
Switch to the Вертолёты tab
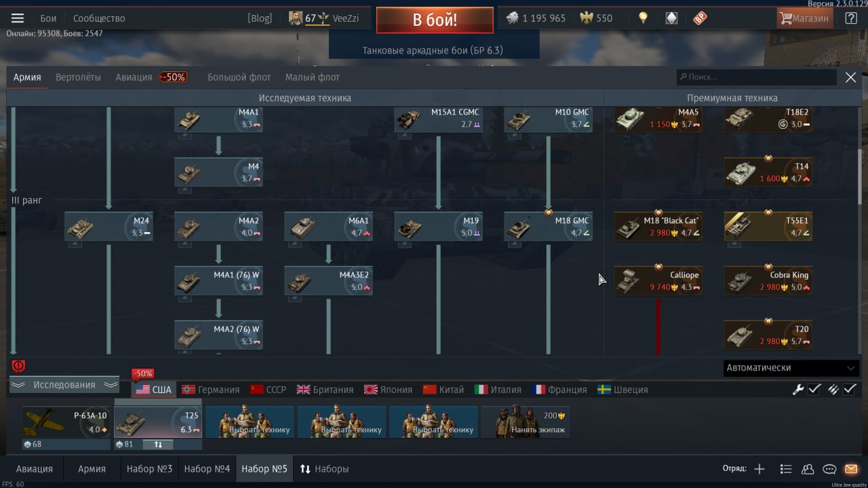[78, 77]
